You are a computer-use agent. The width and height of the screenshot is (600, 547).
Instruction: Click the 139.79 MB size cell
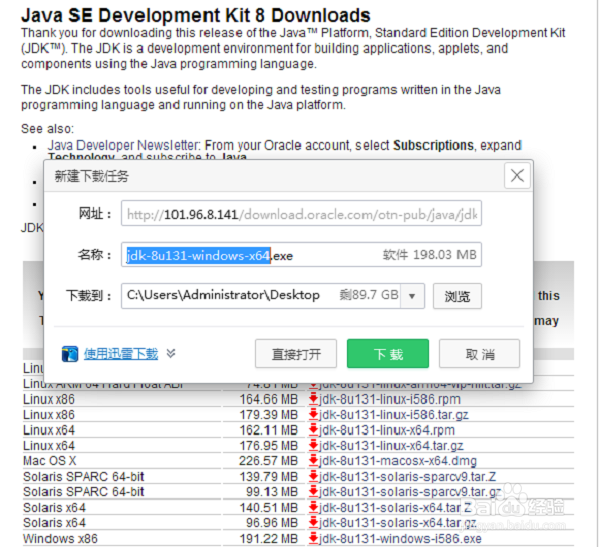[269, 477]
